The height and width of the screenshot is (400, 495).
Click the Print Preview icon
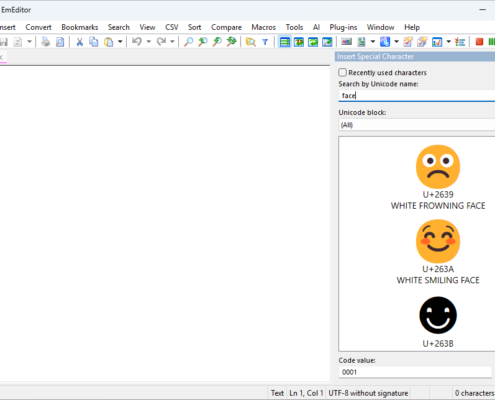(60, 42)
